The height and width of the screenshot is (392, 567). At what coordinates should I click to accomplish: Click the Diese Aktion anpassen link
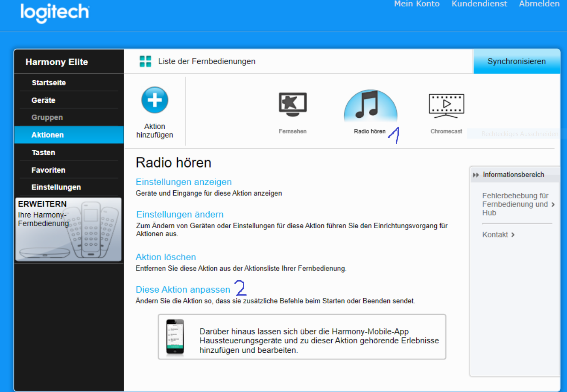pos(183,290)
